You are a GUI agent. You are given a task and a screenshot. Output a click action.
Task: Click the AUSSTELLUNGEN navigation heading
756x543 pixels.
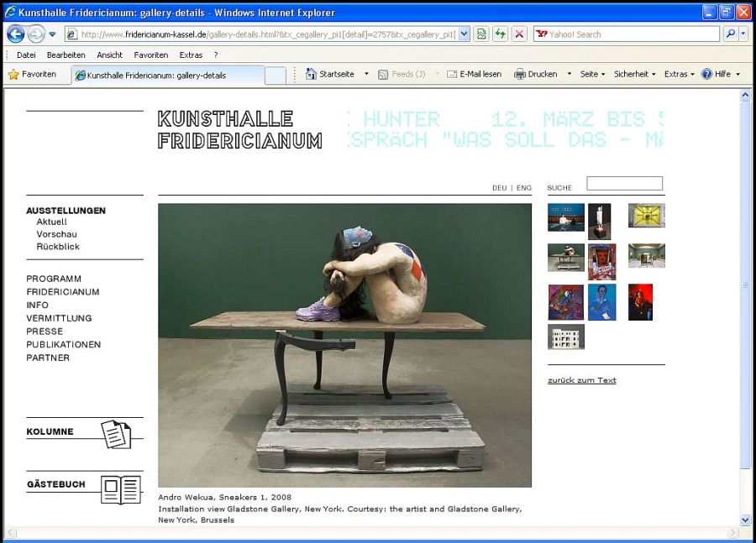[x=66, y=211]
